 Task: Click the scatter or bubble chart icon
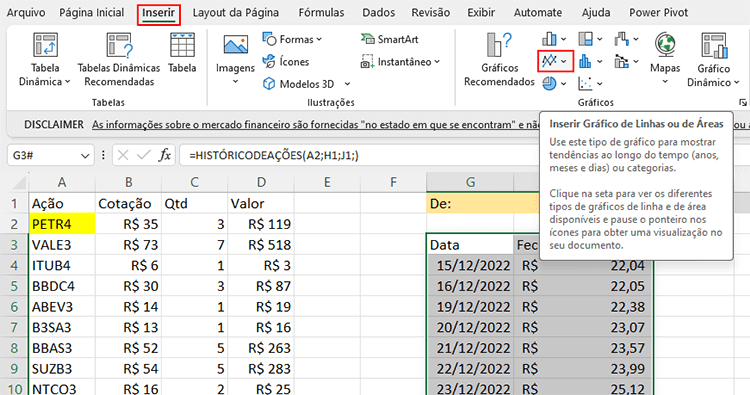(x=585, y=84)
